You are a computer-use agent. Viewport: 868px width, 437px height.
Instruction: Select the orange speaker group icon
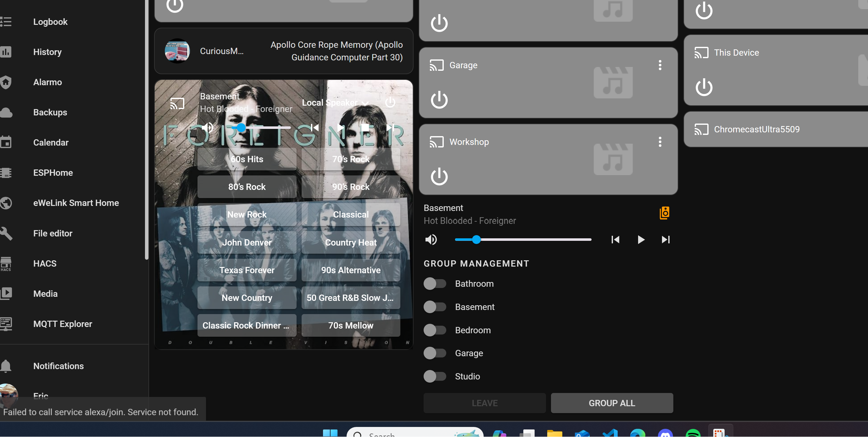[x=664, y=213]
